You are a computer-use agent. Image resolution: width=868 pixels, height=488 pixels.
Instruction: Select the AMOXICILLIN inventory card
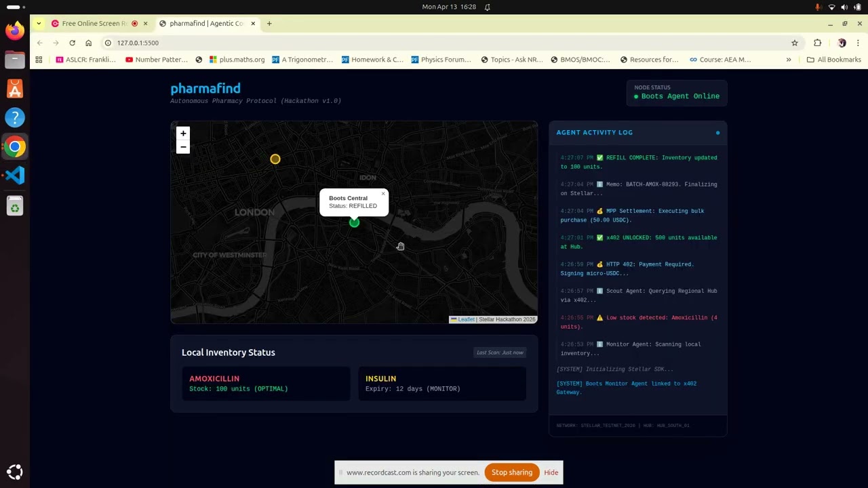coord(266,384)
